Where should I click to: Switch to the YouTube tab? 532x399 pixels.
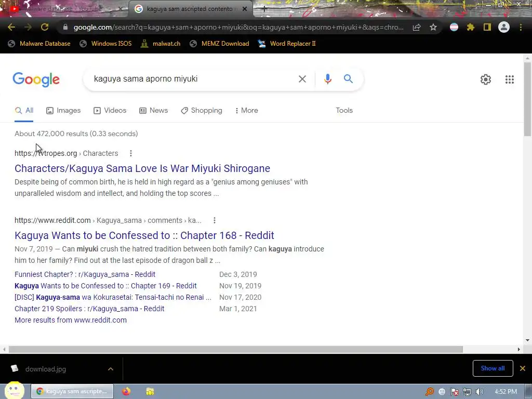pos(63,9)
